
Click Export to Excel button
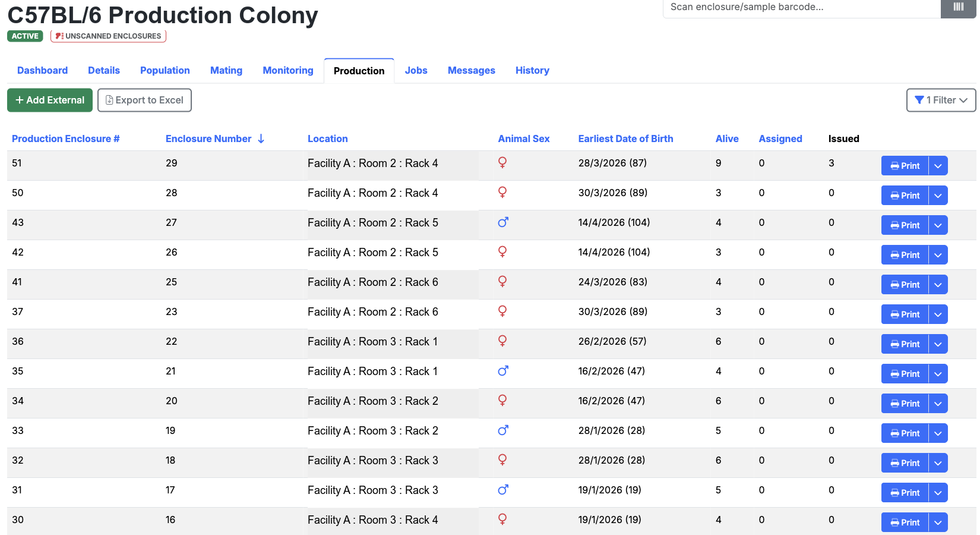[144, 100]
